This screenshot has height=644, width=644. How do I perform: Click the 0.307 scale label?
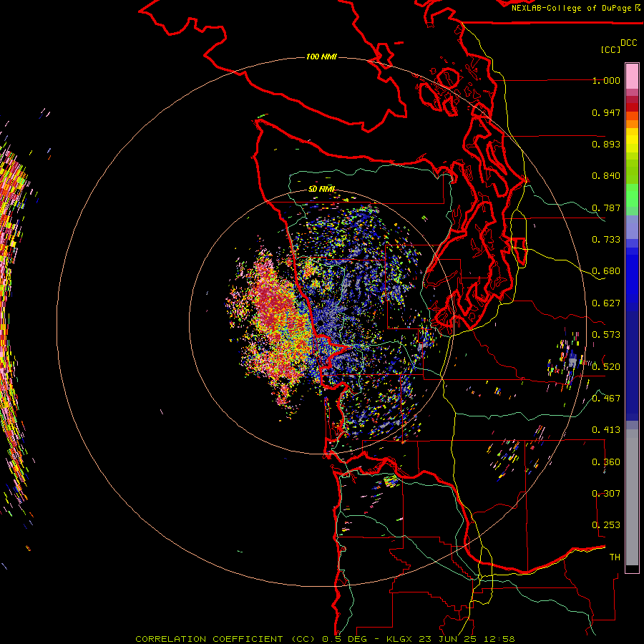coord(606,494)
